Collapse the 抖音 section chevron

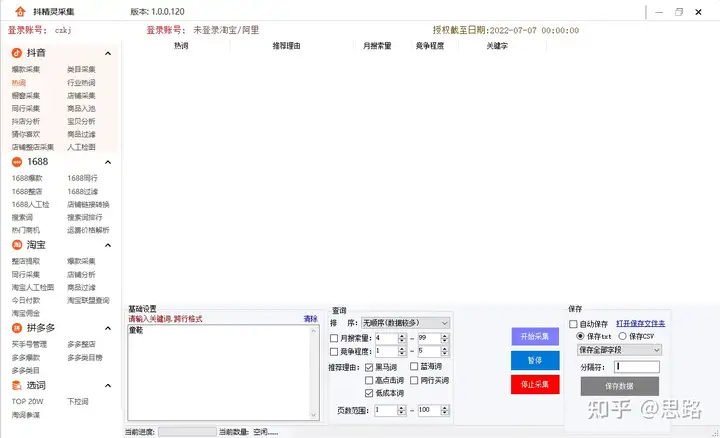coord(108,54)
